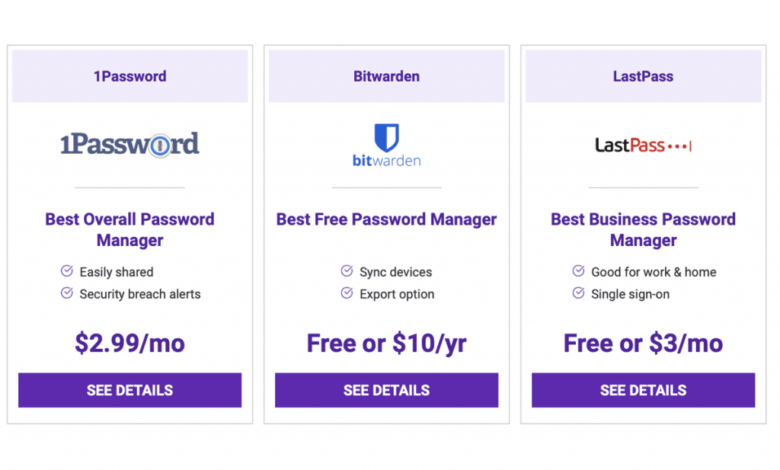The height and width of the screenshot is (470, 780).
Task: Open SEE DETAILS for Bitwarden
Action: [x=387, y=390]
